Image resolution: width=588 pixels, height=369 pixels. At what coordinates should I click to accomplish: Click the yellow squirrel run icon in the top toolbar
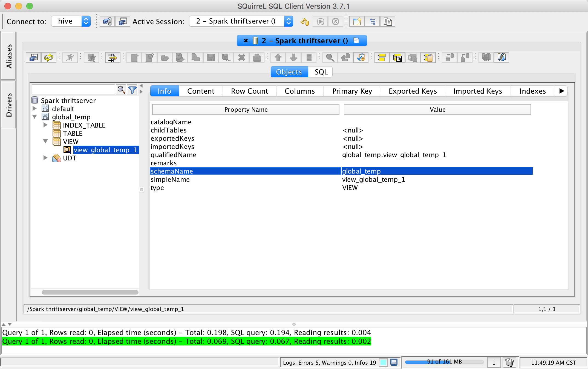pyautogui.click(x=305, y=21)
